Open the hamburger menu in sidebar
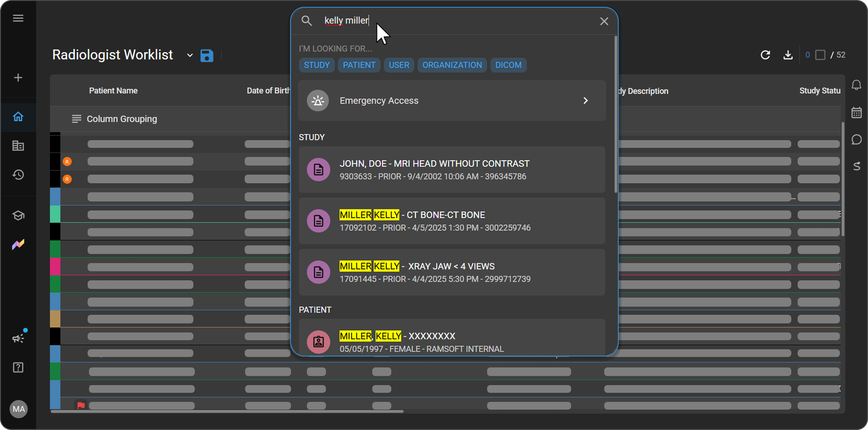This screenshot has width=868, height=430. [x=18, y=18]
